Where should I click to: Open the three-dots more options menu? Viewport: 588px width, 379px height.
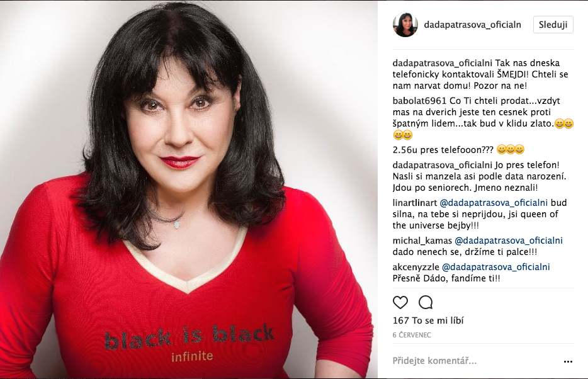568,361
